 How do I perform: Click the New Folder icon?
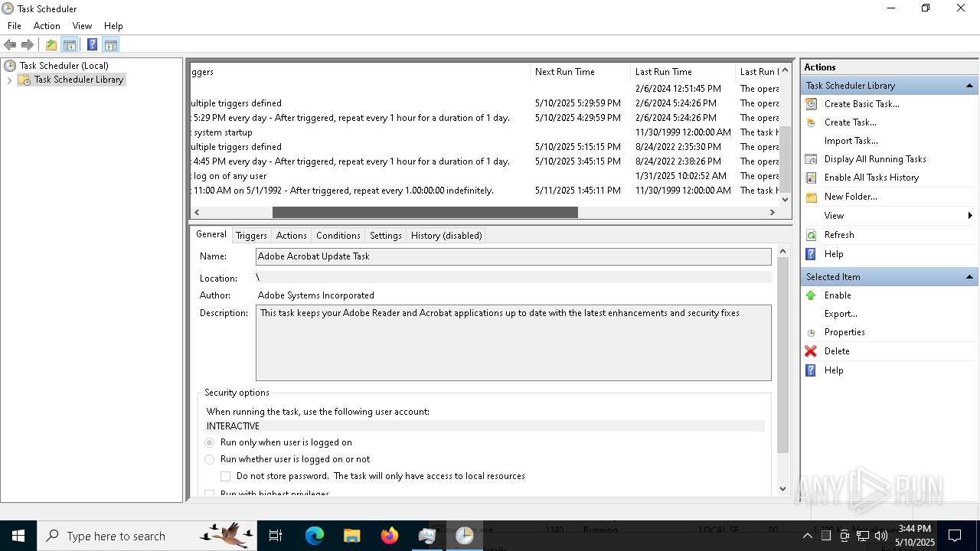click(x=811, y=197)
